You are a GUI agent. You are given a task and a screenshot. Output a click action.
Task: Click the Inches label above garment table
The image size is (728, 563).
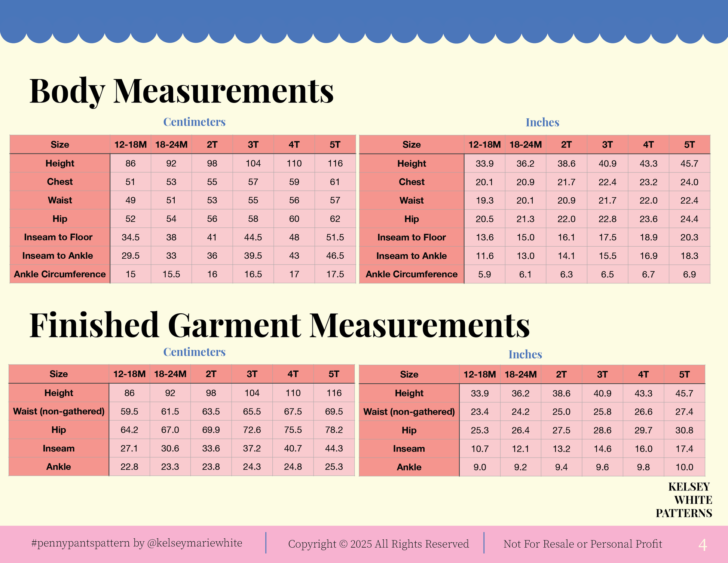[x=525, y=354]
